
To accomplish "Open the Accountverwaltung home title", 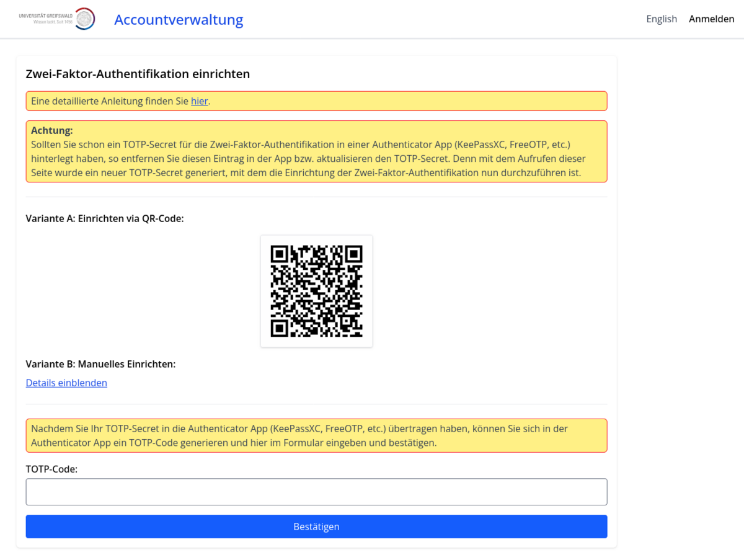I will click(x=179, y=19).
